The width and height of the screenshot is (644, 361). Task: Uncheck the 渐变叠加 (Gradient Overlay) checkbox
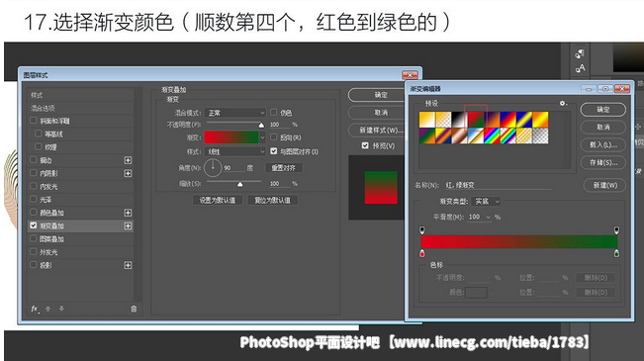tap(34, 226)
